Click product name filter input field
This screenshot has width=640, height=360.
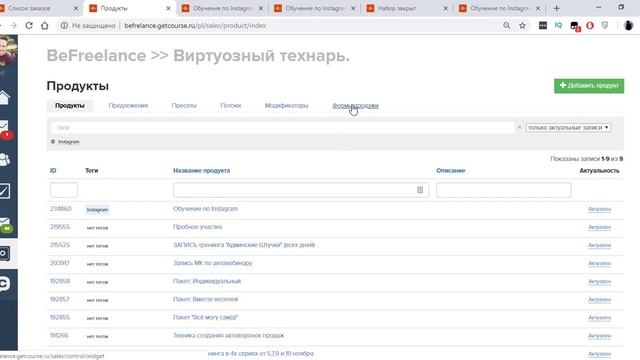[301, 190]
